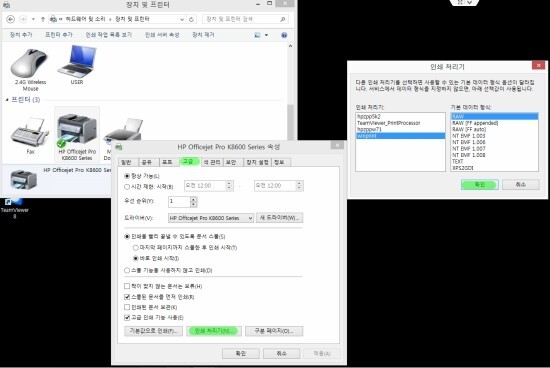The width and height of the screenshot is (550, 368).
Task: Check 인쇄된 문서 보관(K) option
Action: click(x=127, y=307)
